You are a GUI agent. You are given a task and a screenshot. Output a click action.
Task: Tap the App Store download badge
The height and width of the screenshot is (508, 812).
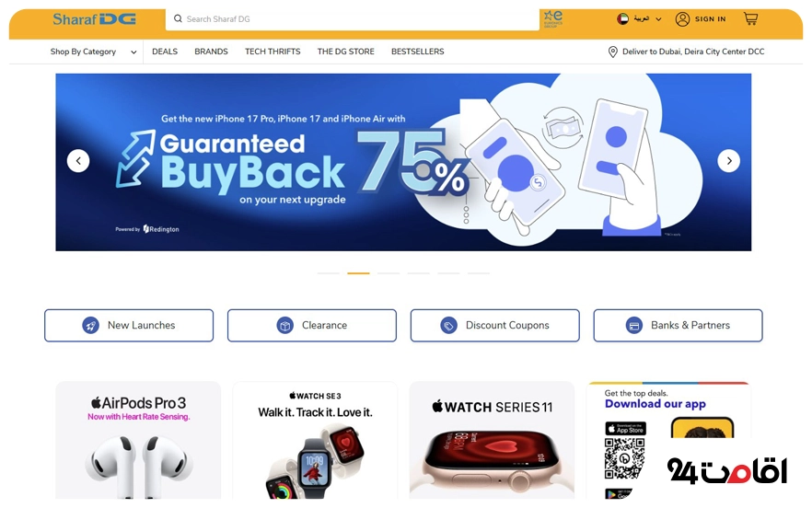click(x=626, y=428)
